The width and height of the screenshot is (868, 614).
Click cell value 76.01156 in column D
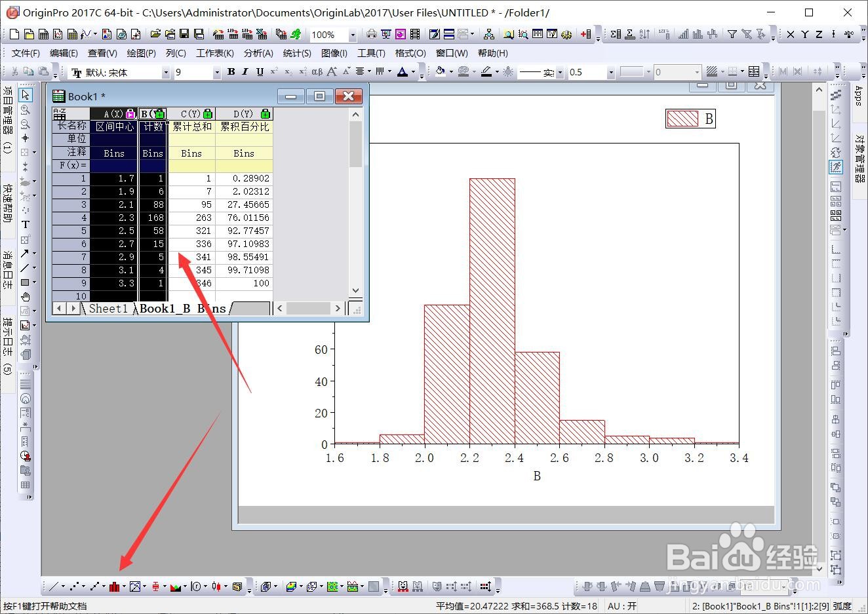point(244,218)
